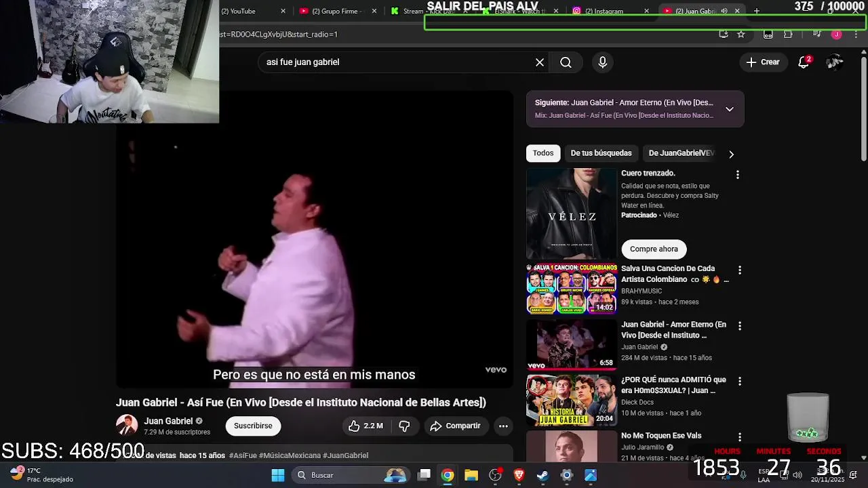The height and width of the screenshot is (488, 868).
Task: Subscribe to the Juan Gabriel channel
Action: pyautogui.click(x=253, y=426)
